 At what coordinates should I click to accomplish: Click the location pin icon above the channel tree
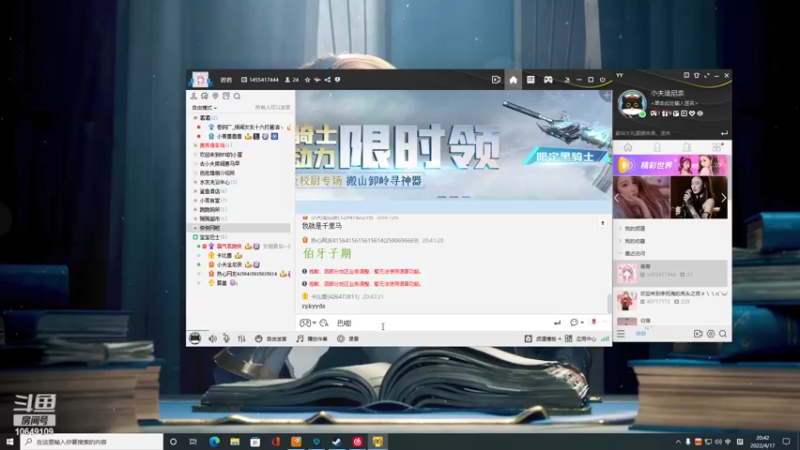pyautogui.click(x=215, y=96)
